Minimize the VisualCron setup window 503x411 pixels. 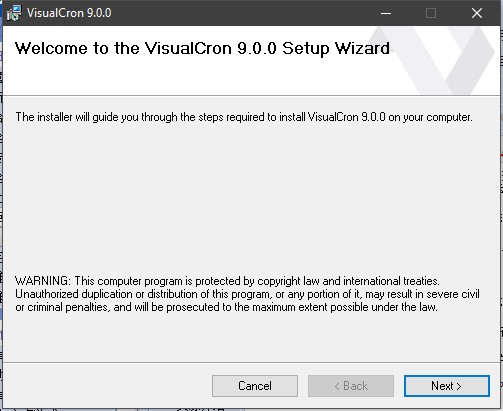386,13
